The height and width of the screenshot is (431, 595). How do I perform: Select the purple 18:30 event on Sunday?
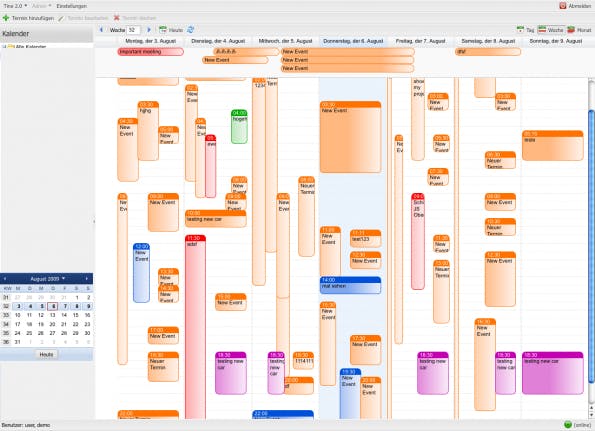click(x=552, y=373)
